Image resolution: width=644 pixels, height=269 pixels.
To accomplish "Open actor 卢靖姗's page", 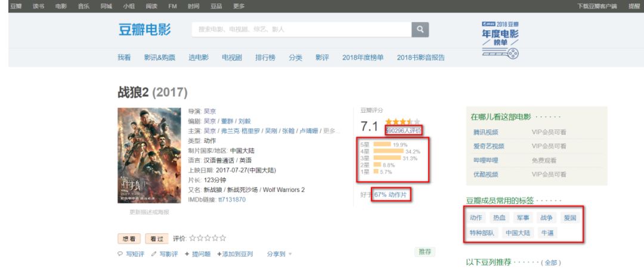I will (309, 131).
